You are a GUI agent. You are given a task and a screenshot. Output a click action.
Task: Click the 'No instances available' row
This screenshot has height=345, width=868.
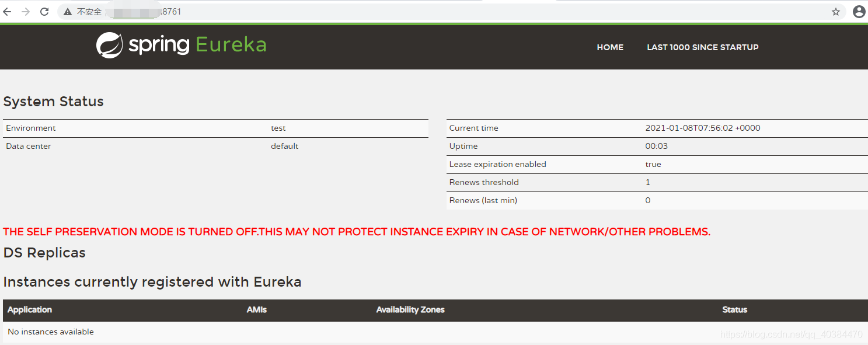pyautogui.click(x=435, y=332)
